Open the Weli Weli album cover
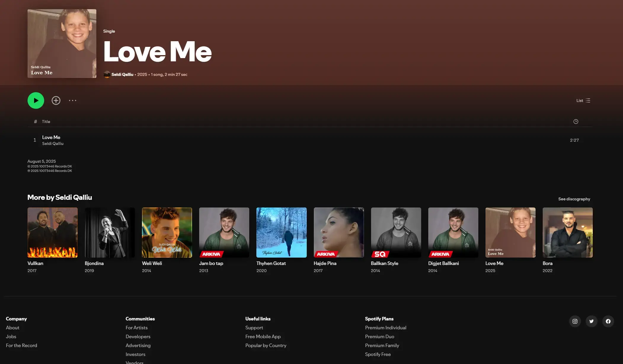Viewport: 623px width, 364px height. [167, 232]
